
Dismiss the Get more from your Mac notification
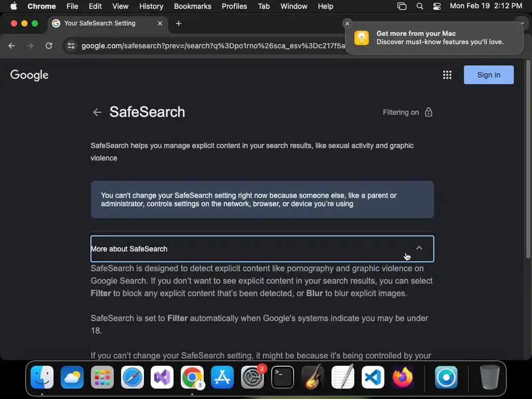click(x=347, y=23)
